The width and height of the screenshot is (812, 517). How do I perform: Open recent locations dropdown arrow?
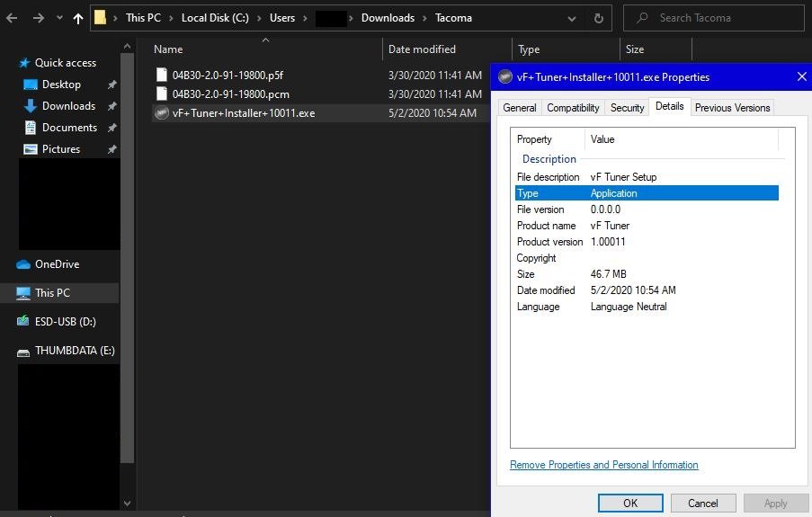click(59, 18)
